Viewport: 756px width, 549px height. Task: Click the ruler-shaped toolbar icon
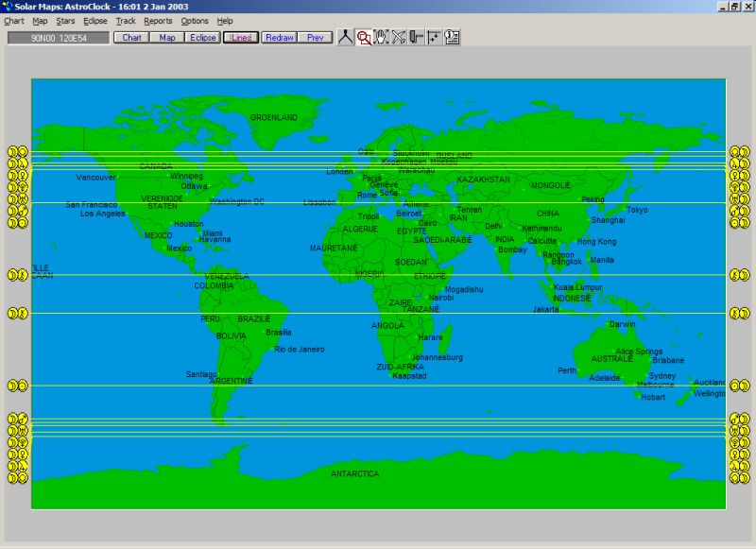pyautogui.click(x=416, y=38)
